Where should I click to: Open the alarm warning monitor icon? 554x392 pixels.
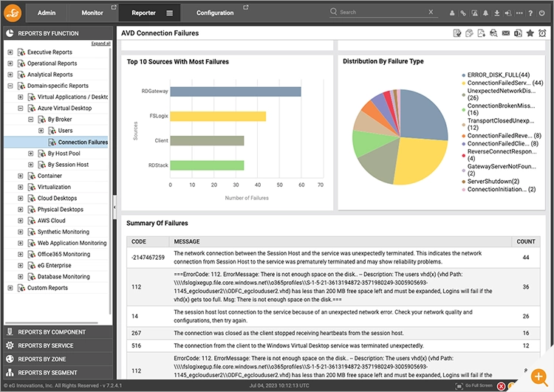(x=474, y=13)
